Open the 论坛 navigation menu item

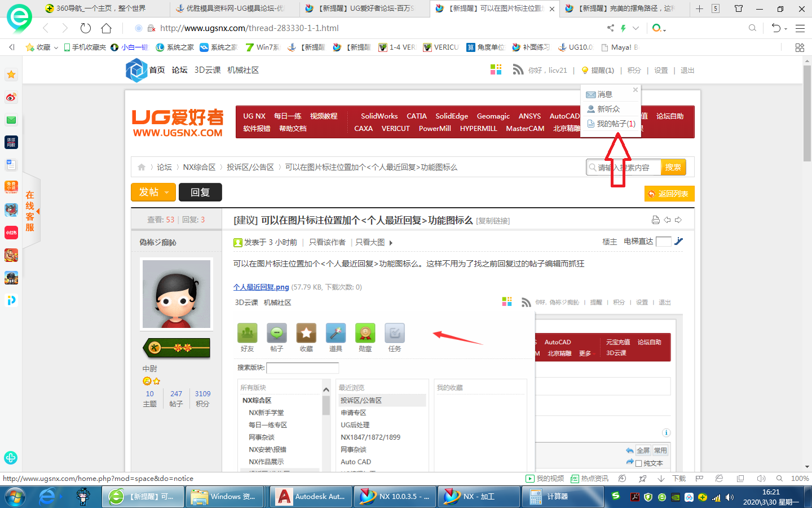[179, 70]
